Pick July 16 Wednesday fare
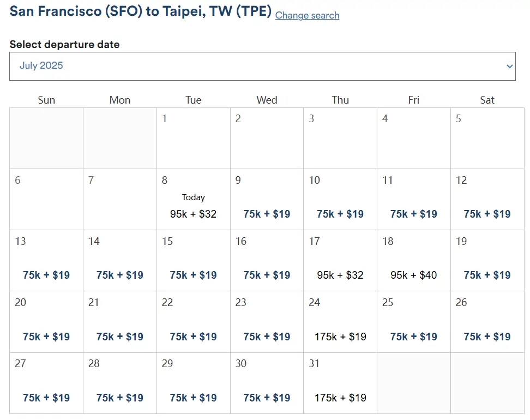The width and height of the screenshot is (530, 420). point(267,261)
